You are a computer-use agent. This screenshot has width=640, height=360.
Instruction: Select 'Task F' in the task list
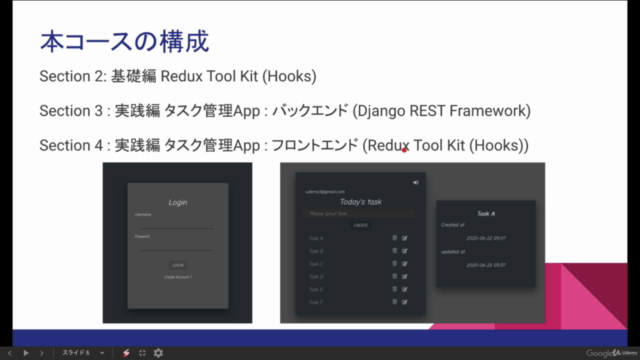[x=316, y=302]
